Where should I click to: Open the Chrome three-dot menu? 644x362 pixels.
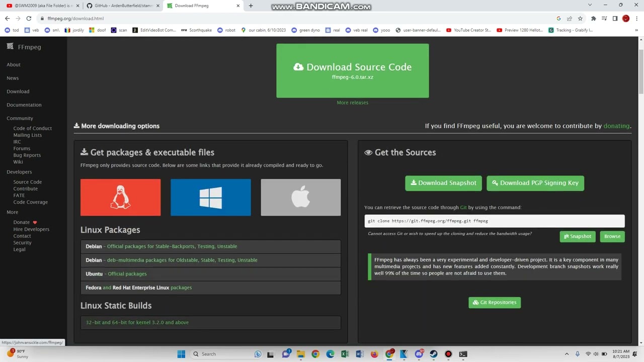(636, 19)
